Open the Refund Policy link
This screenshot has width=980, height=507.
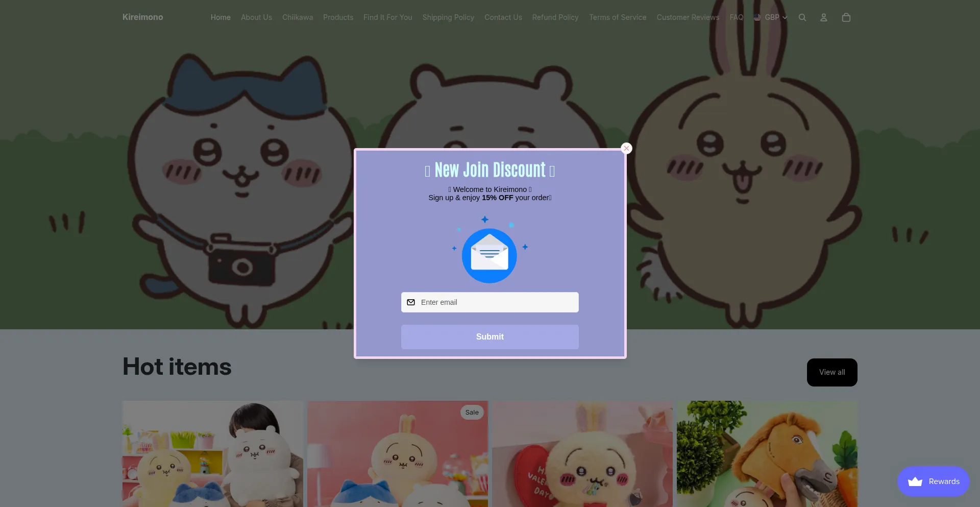pos(555,17)
